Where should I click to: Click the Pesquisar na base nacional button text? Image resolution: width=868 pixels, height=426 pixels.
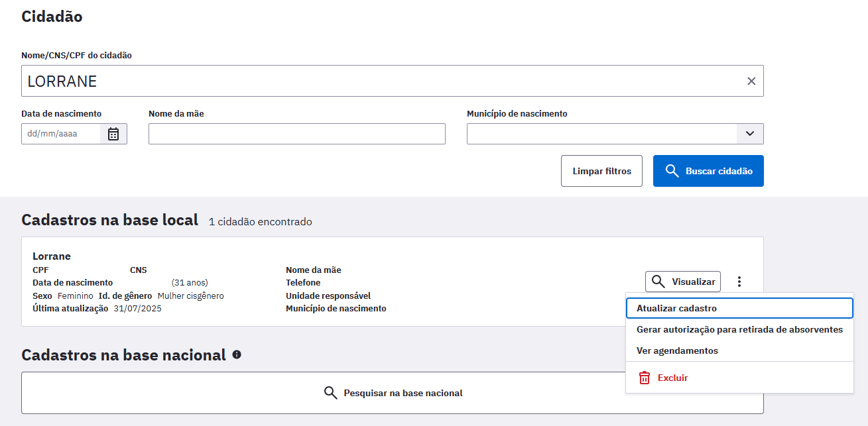point(403,393)
